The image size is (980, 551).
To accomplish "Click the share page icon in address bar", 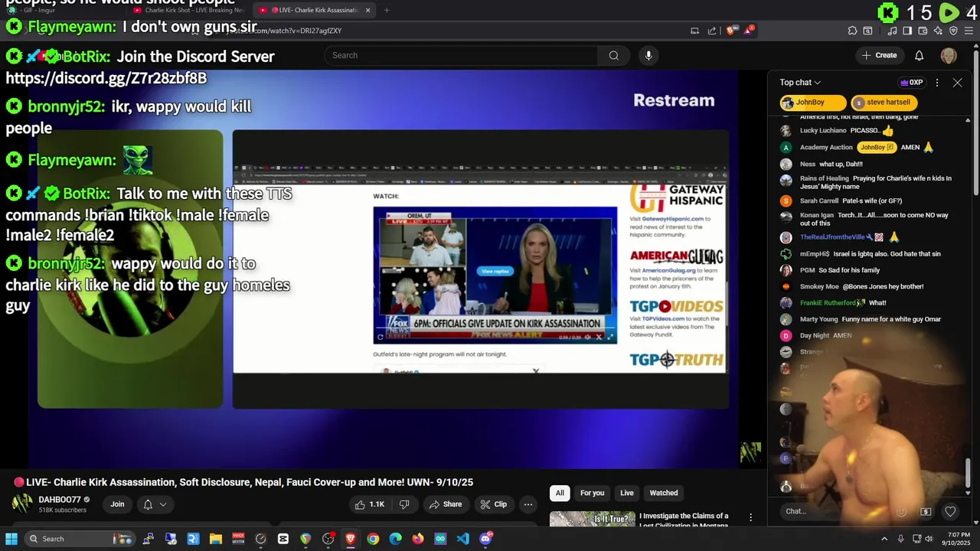I will coord(712,31).
